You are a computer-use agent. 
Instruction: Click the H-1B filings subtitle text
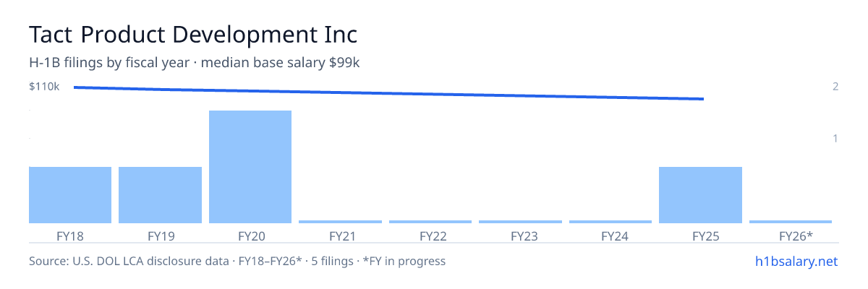195,63
